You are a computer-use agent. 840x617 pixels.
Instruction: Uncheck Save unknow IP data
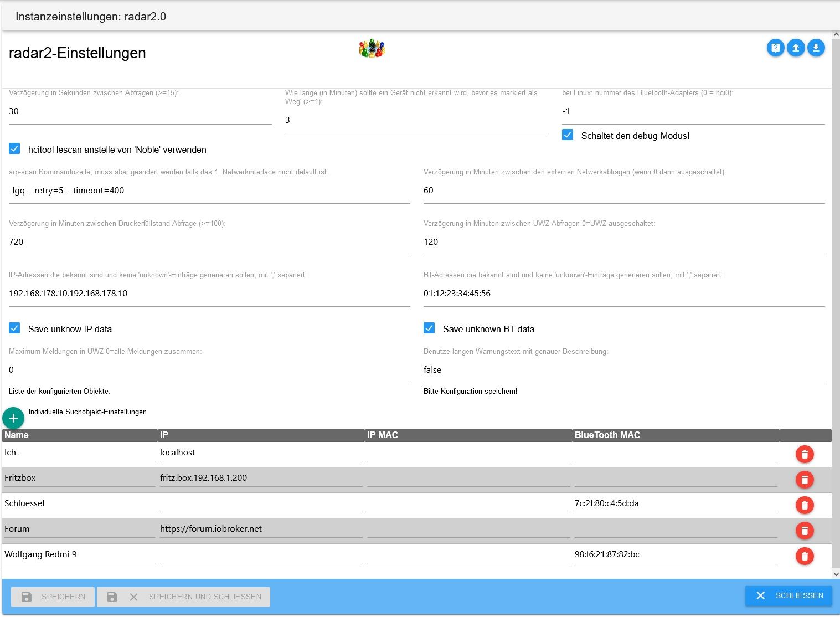15,328
